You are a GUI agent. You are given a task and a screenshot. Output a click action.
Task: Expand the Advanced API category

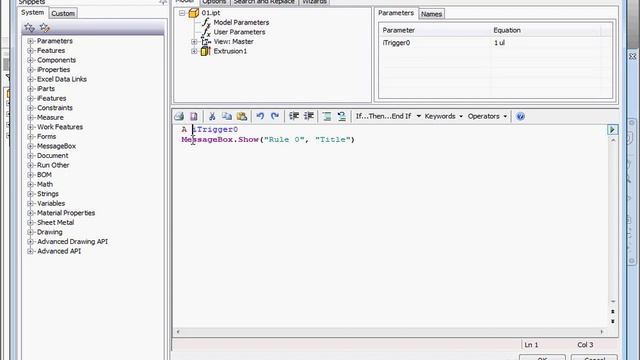coord(30,251)
